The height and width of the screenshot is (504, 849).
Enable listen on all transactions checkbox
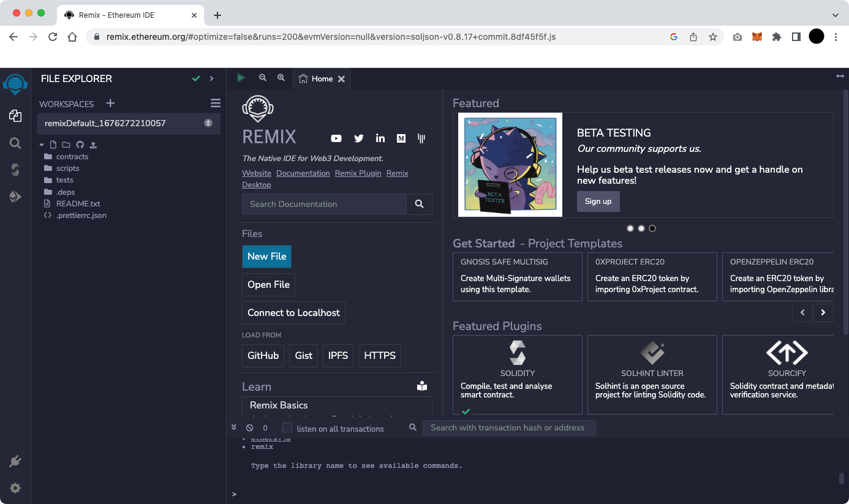(x=287, y=427)
